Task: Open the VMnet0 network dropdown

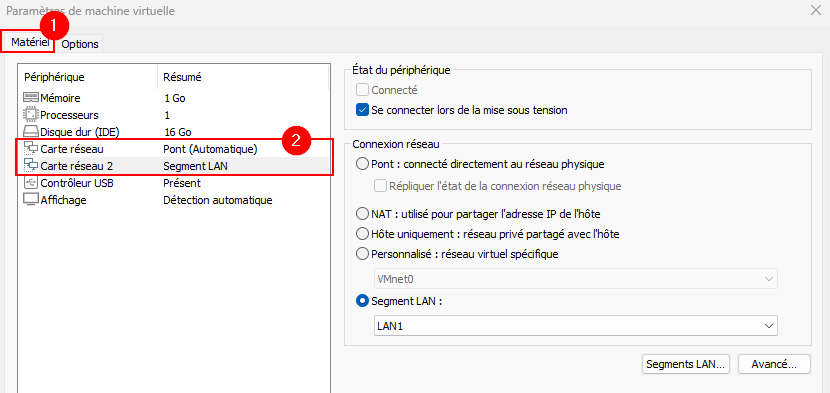Action: (575, 279)
